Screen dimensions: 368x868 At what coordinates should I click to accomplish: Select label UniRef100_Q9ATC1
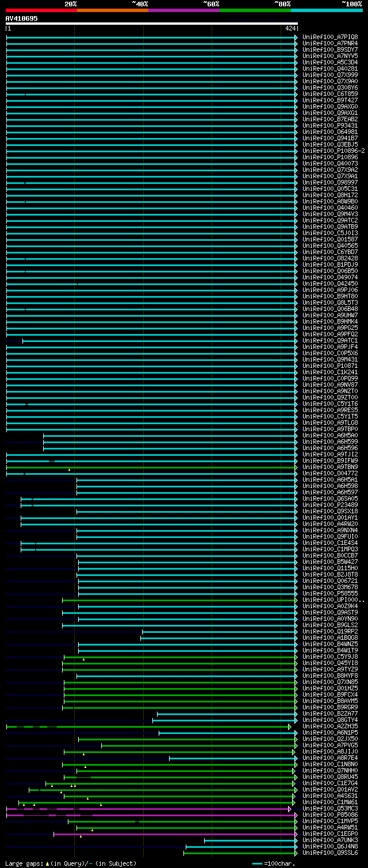tap(330, 340)
